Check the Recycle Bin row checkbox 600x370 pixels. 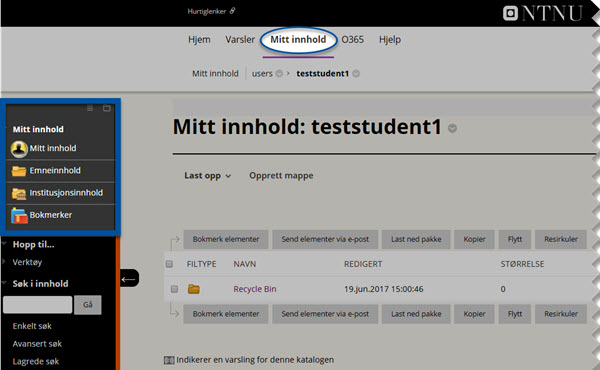click(174, 289)
